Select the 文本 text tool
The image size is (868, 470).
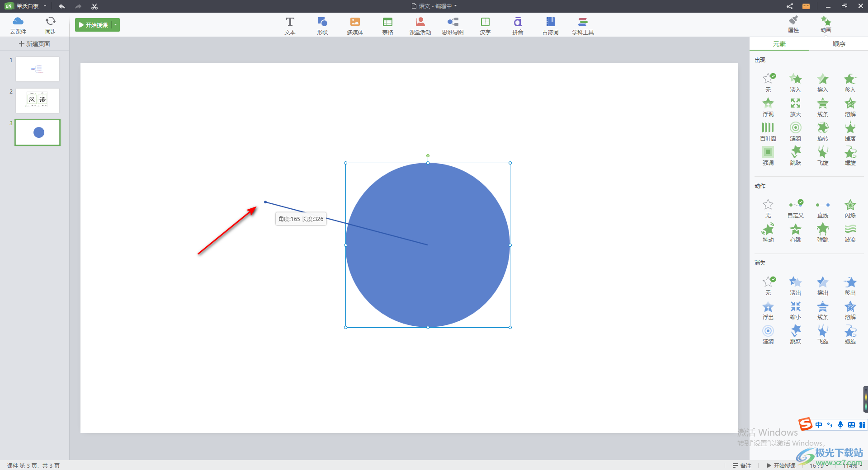290,26
